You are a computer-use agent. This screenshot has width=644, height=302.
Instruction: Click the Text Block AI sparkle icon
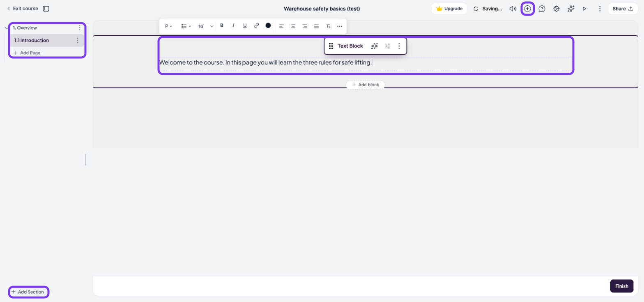coord(374,46)
